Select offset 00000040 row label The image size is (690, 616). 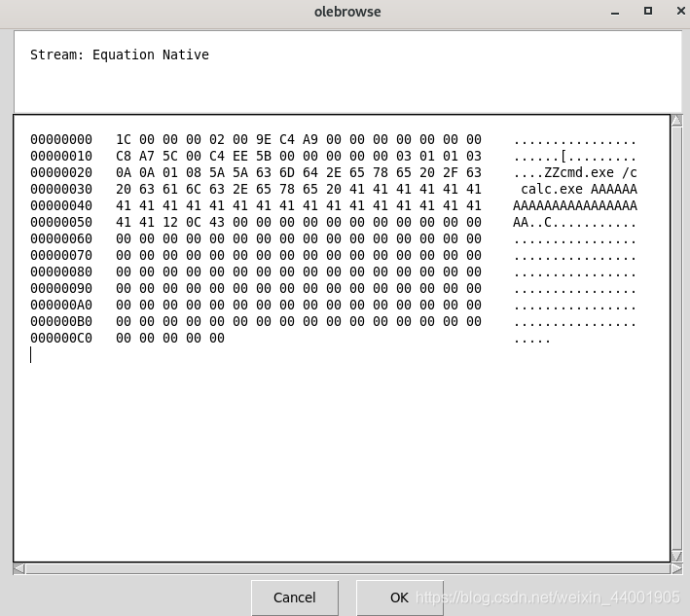tap(61, 205)
